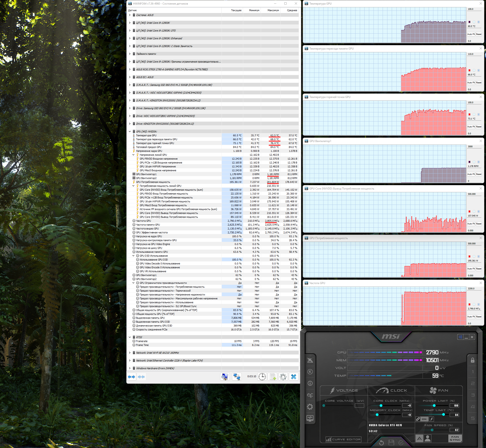Image resolution: width=486 pixels, height=448 pixels.
Task: Select Afterburner profile slot 3
Action: [473, 395]
